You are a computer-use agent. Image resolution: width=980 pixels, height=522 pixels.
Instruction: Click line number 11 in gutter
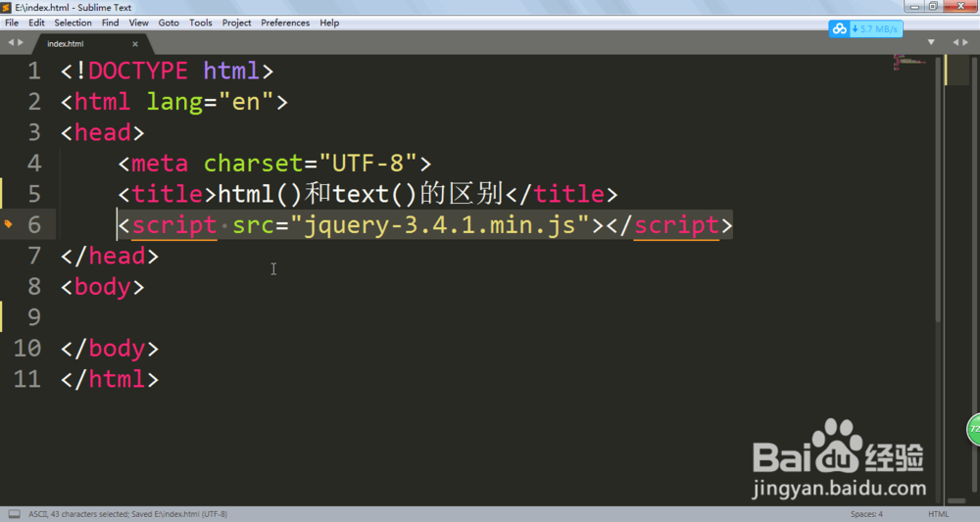(x=27, y=379)
